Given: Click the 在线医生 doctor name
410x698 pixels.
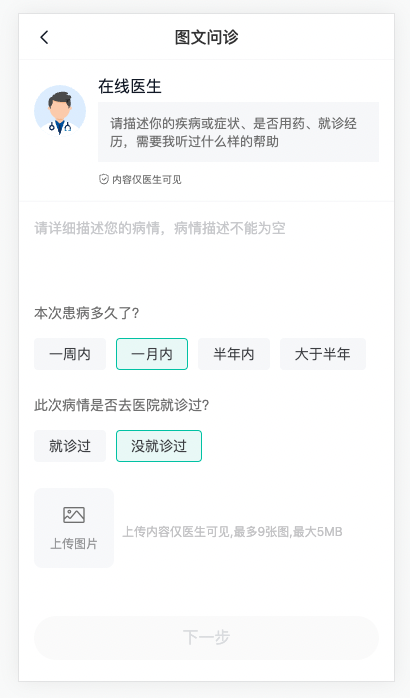Looking at the screenshot, I should pyautogui.click(x=130, y=86).
